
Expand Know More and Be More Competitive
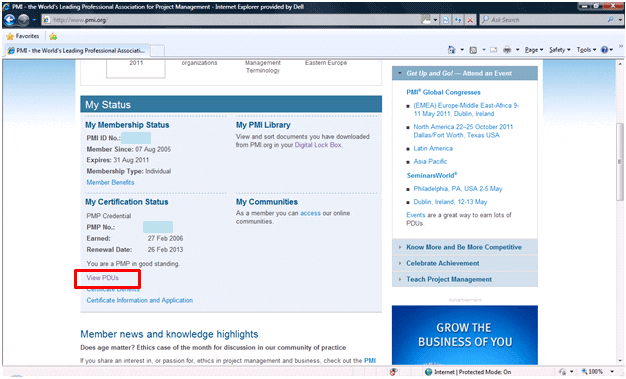click(x=464, y=247)
